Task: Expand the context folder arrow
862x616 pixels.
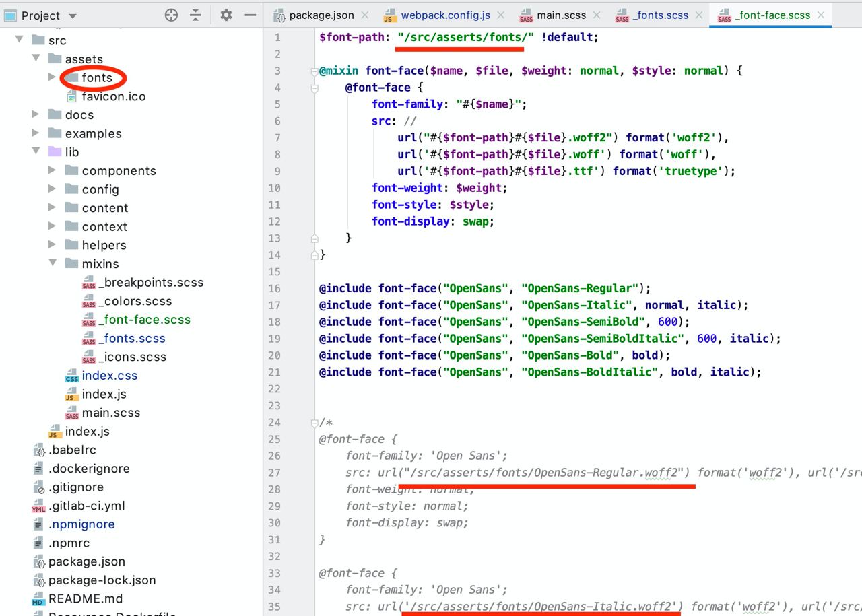Action: point(53,226)
